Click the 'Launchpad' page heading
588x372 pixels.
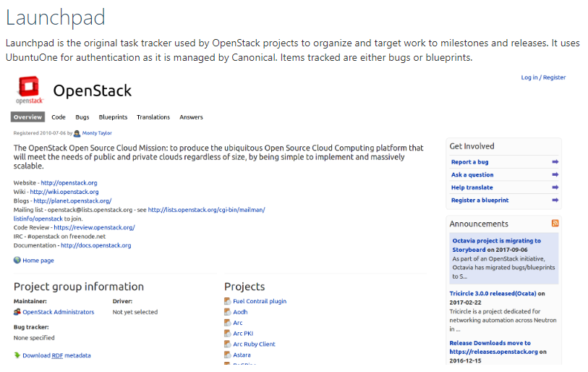pyautogui.click(x=55, y=17)
